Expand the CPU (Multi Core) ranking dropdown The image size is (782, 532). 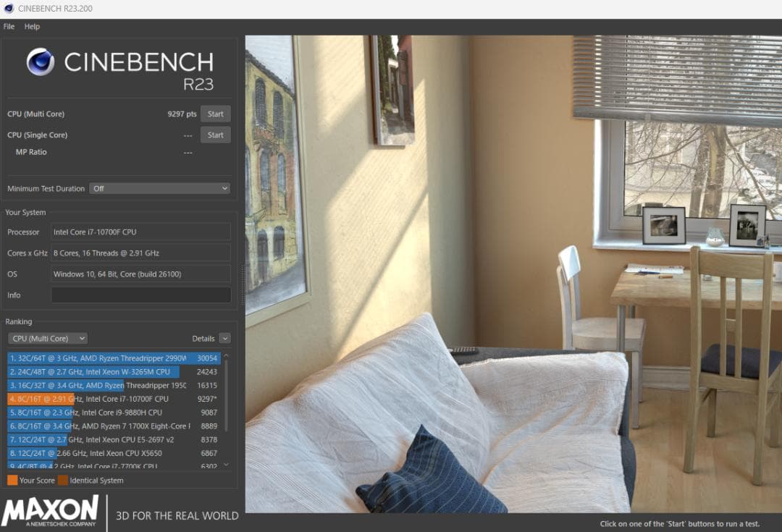(48, 338)
